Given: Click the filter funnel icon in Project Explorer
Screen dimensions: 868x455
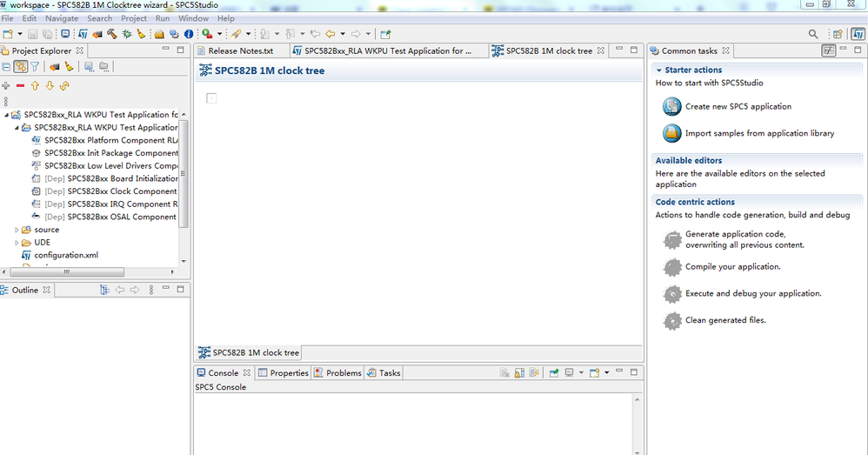Looking at the screenshot, I should pyautogui.click(x=35, y=67).
